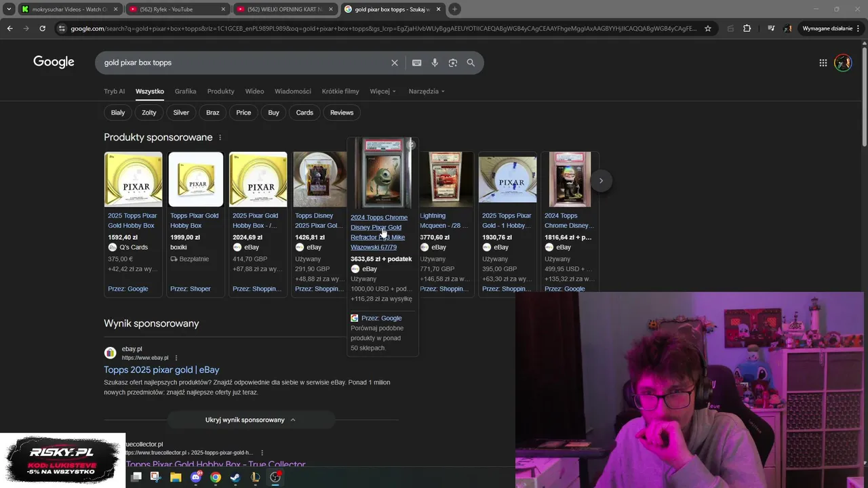Open Google account avatar on page
This screenshot has width=868, height=488.
pyautogui.click(x=843, y=62)
